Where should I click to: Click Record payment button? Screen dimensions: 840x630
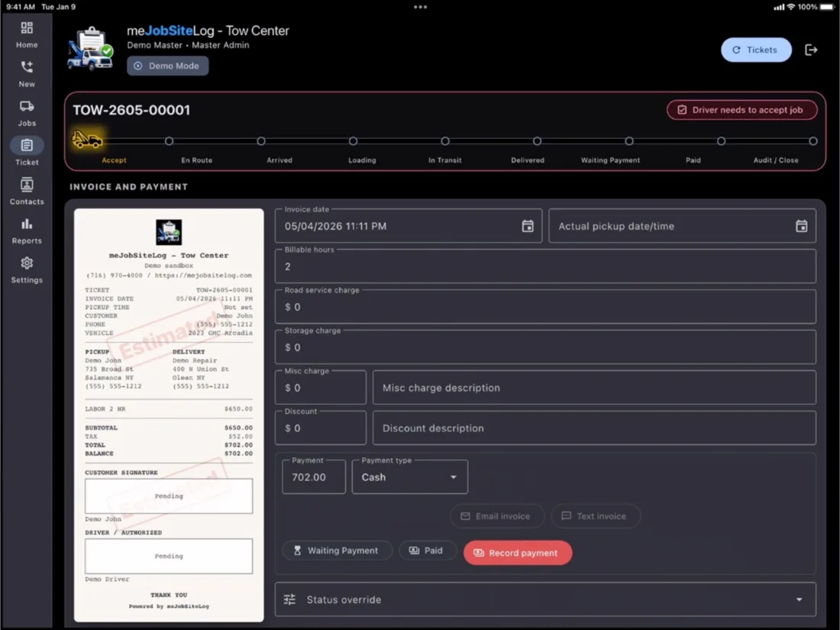(518, 553)
